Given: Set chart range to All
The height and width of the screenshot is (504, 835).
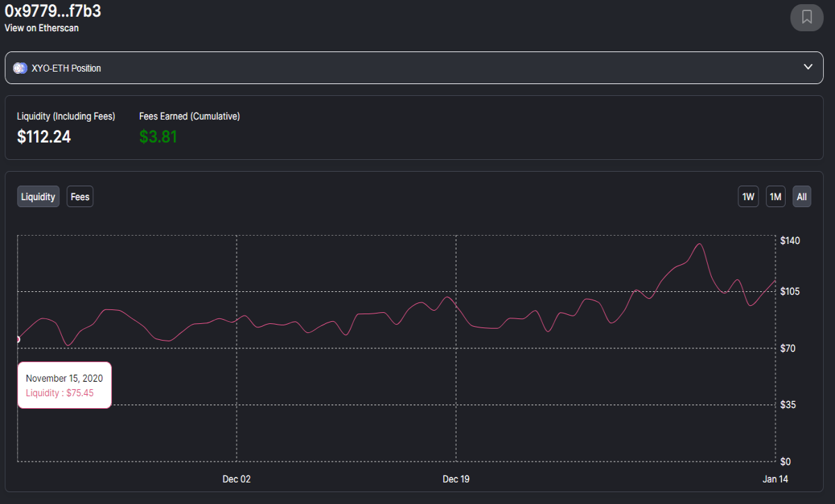Looking at the screenshot, I should 802,197.
